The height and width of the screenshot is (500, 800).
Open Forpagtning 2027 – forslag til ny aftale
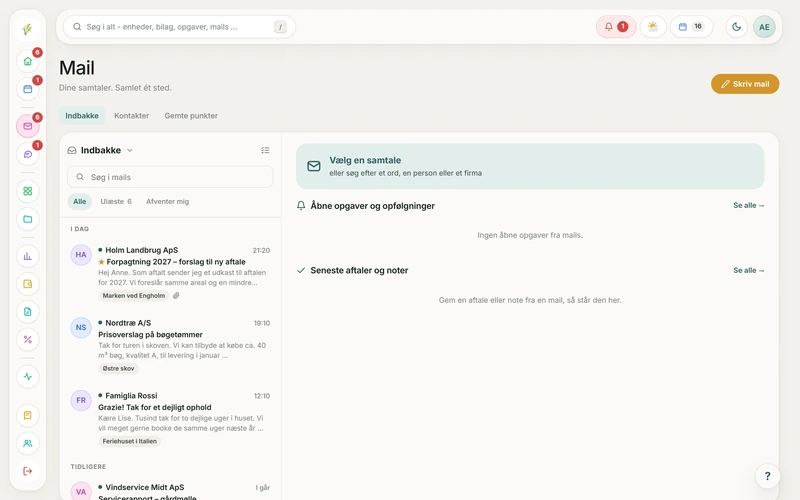(170, 273)
